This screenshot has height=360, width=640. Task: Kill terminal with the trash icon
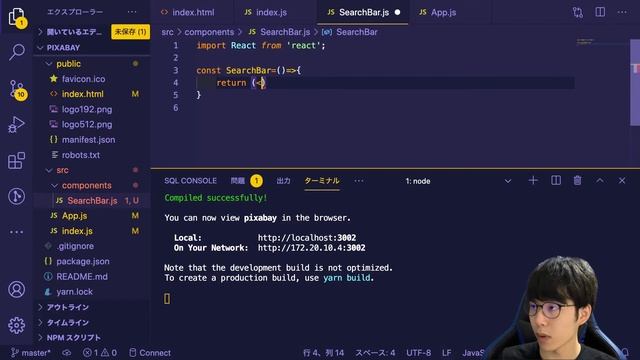pos(577,180)
